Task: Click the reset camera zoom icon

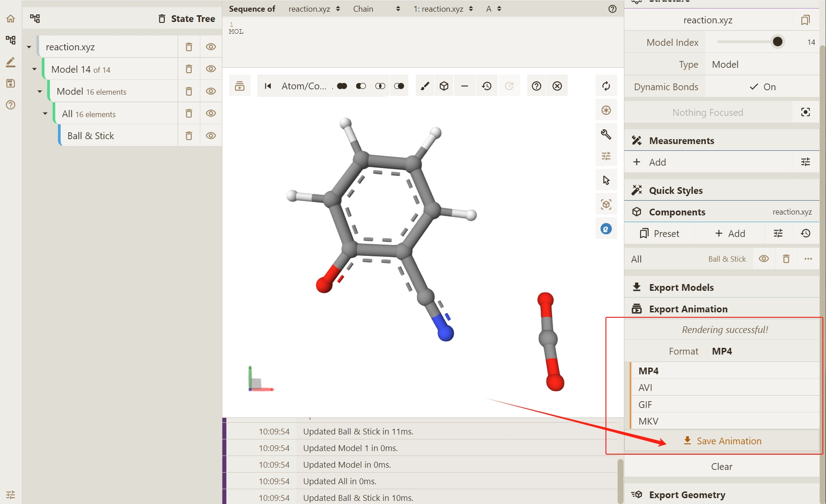Action: pos(606,86)
